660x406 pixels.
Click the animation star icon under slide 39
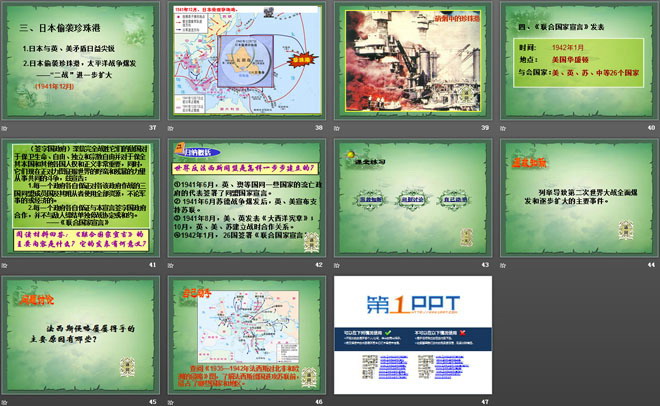tap(337, 128)
